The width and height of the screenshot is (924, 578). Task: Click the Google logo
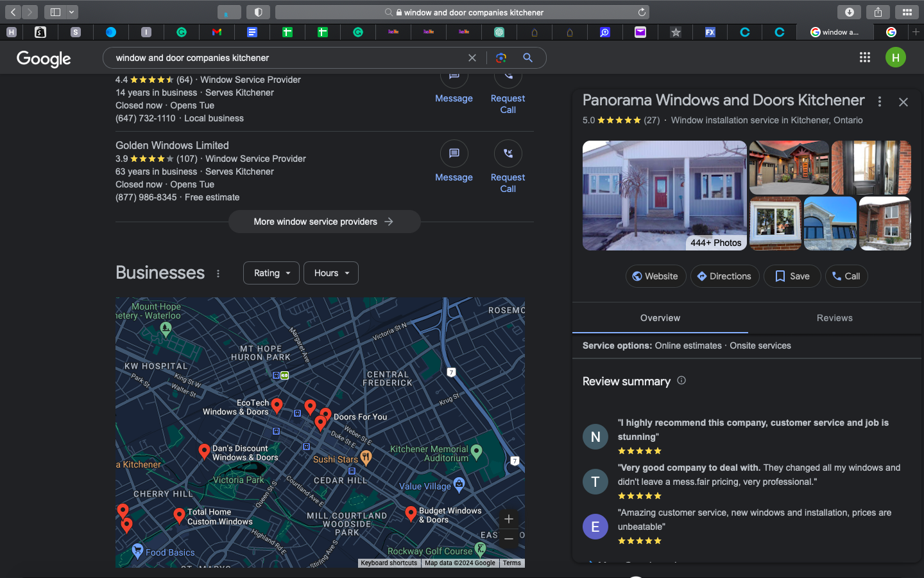tap(44, 58)
